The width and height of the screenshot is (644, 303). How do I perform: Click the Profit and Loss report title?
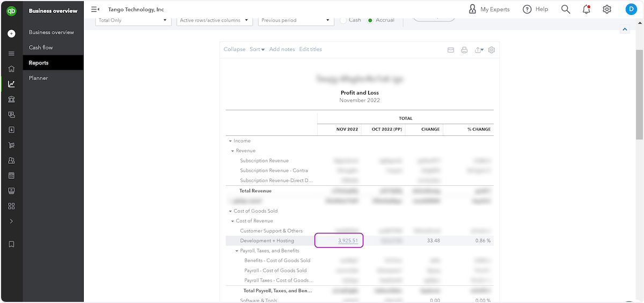[360, 93]
